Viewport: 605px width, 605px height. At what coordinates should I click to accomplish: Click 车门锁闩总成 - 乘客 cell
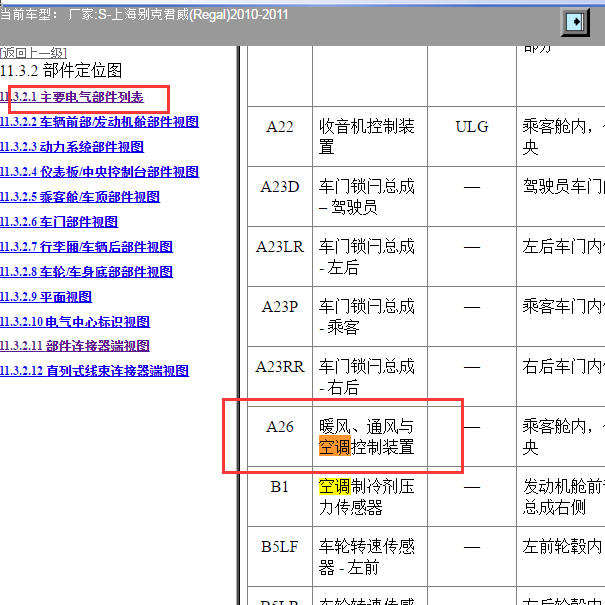pyautogui.click(x=370, y=317)
